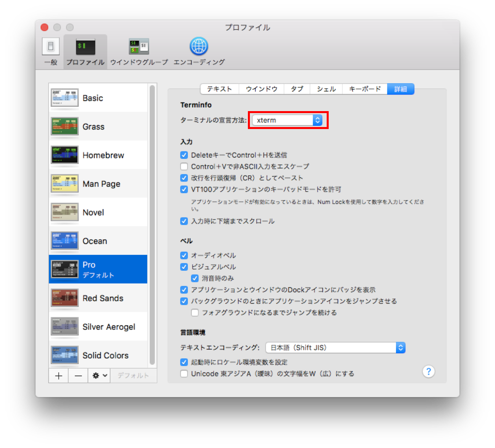The height and width of the screenshot is (448, 495).
Task: Toggle VT100アプリケーションのキーパッドモードを許可 checkbox
Action: 184,189
